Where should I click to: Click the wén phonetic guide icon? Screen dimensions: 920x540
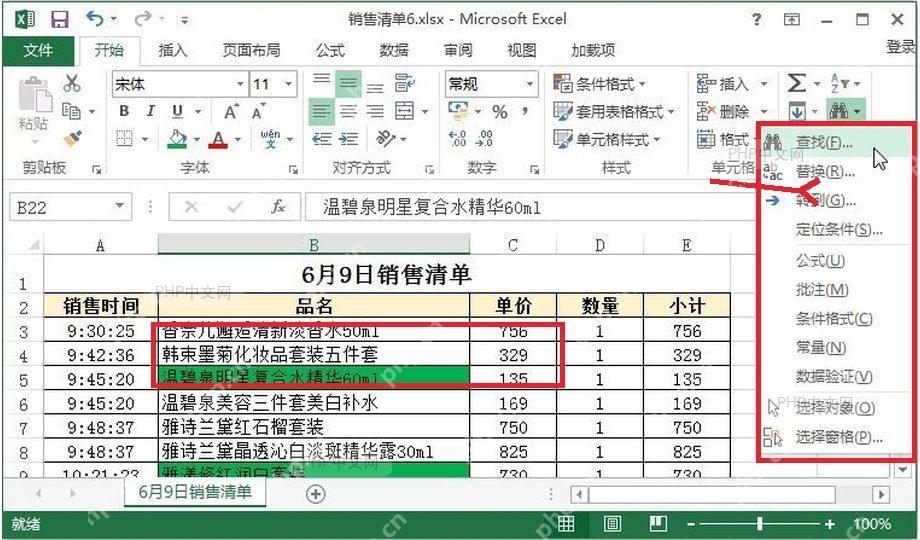pyautogui.click(x=270, y=139)
